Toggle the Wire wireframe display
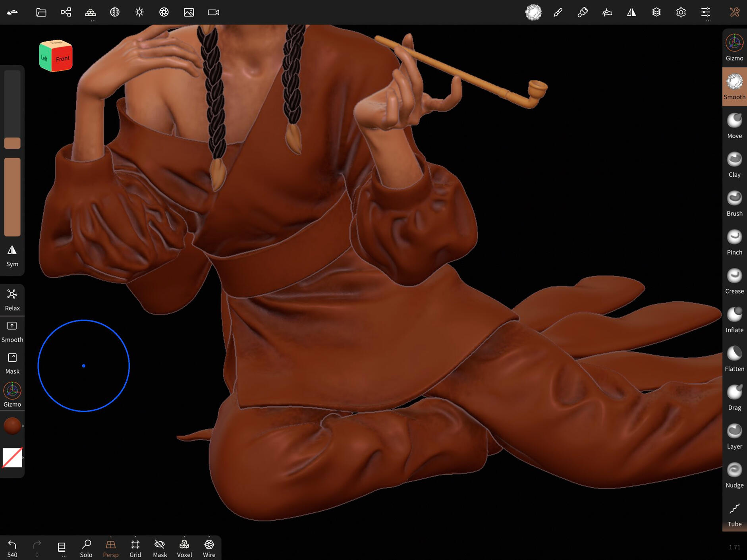The height and width of the screenshot is (560, 747). [x=209, y=548]
